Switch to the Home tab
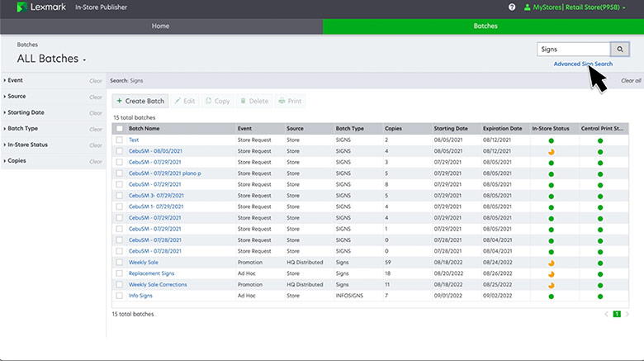The height and width of the screenshot is (361, 644). click(160, 26)
